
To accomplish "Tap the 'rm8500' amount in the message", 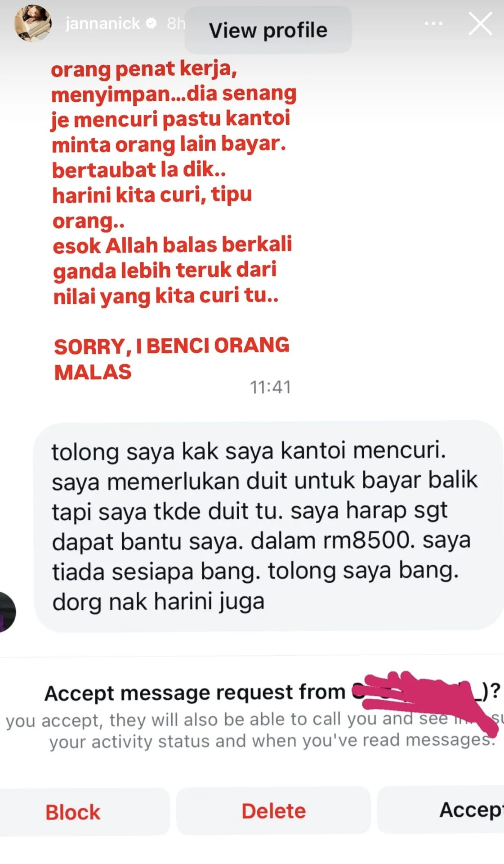I will [369, 540].
